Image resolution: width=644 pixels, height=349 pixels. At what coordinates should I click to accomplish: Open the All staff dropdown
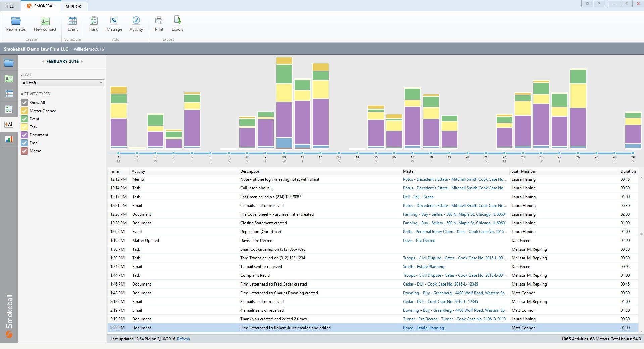point(62,83)
